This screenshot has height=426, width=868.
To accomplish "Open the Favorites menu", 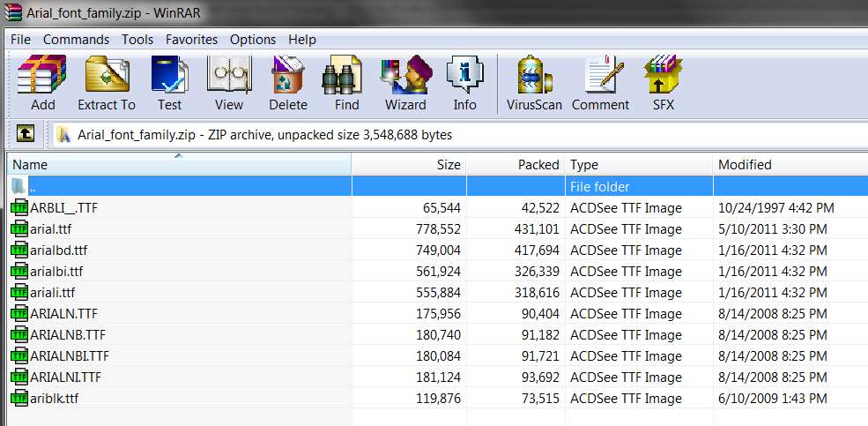I will click(x=191, y=40).
